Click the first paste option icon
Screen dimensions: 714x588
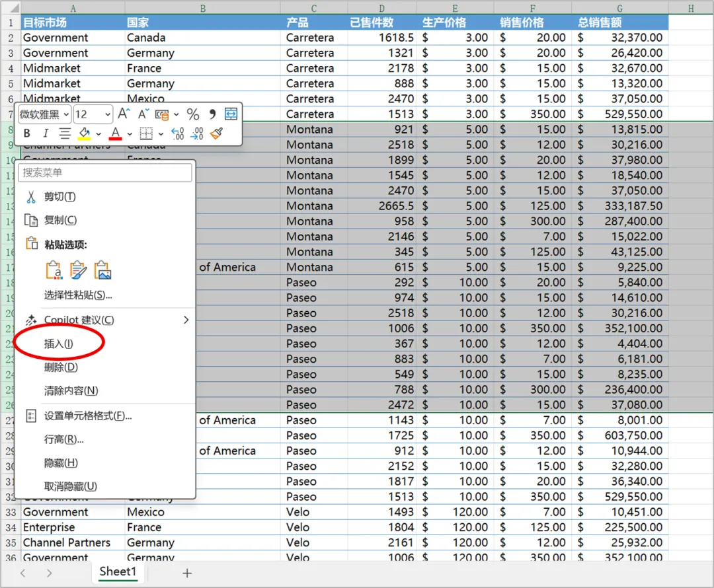pos(54,270)
